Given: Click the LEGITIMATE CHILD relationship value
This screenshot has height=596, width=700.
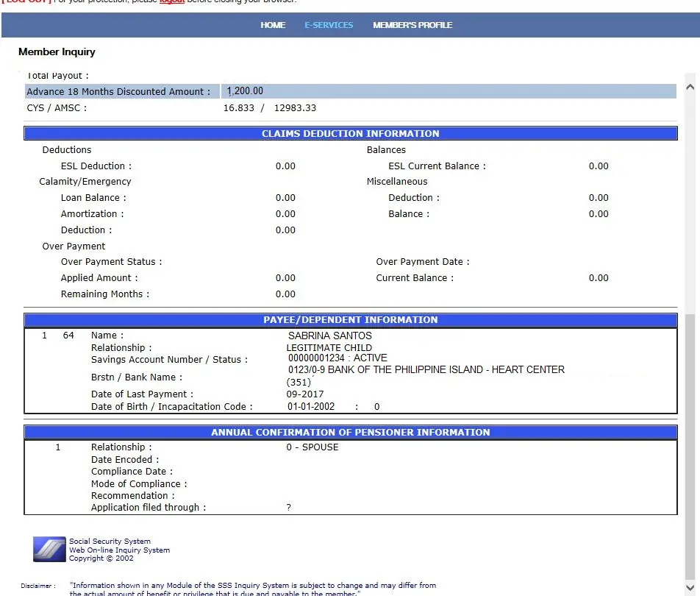Looking at the screenshot, I should (329, 347).
